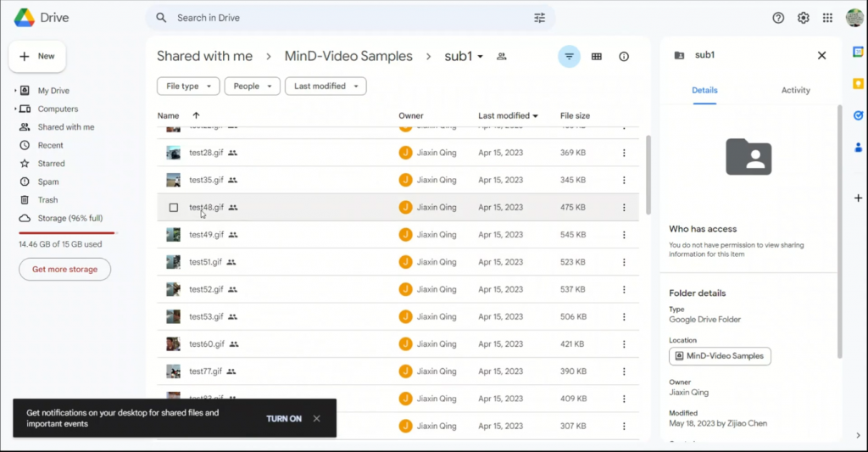
Task: Open the Google Drive logo home link
Action: [42, 18]
